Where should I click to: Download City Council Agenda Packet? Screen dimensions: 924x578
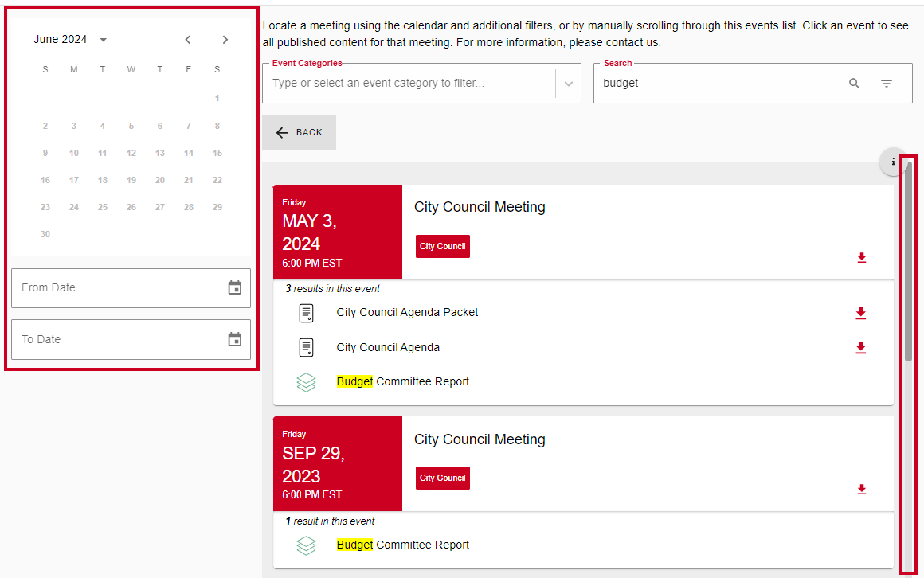click(x=861, y=313)
